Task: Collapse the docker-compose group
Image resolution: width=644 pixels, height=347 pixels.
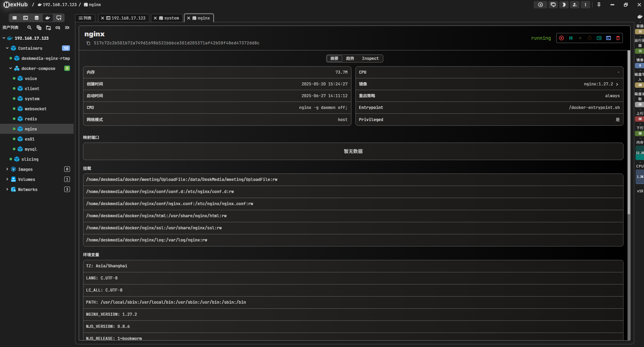Action: pyautogui.click(x=10, y=68)
